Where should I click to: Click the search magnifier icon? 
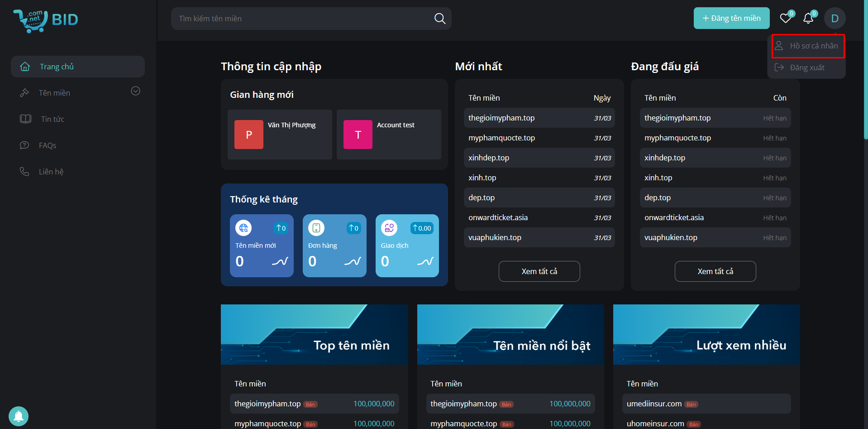(x=439, y=19)
